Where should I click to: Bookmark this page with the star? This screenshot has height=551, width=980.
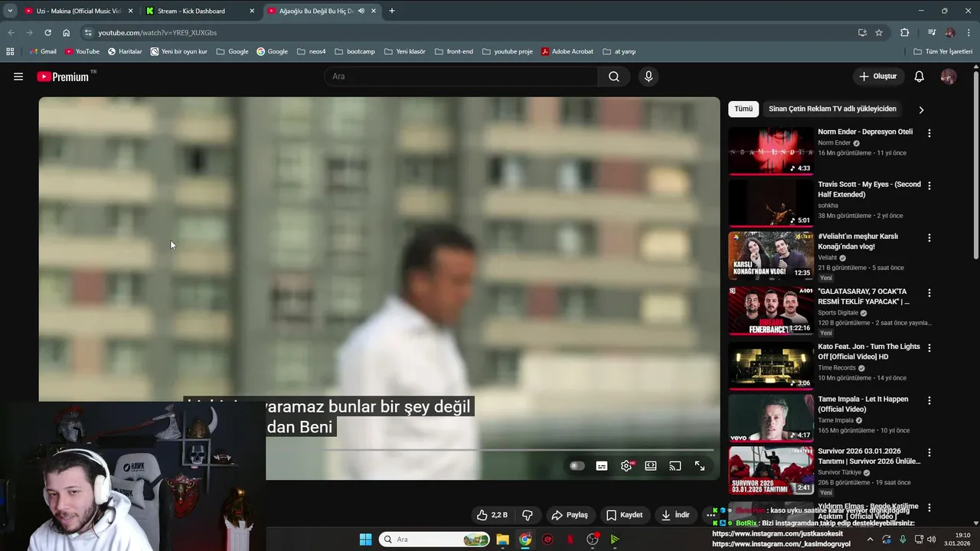pos(879,33)
